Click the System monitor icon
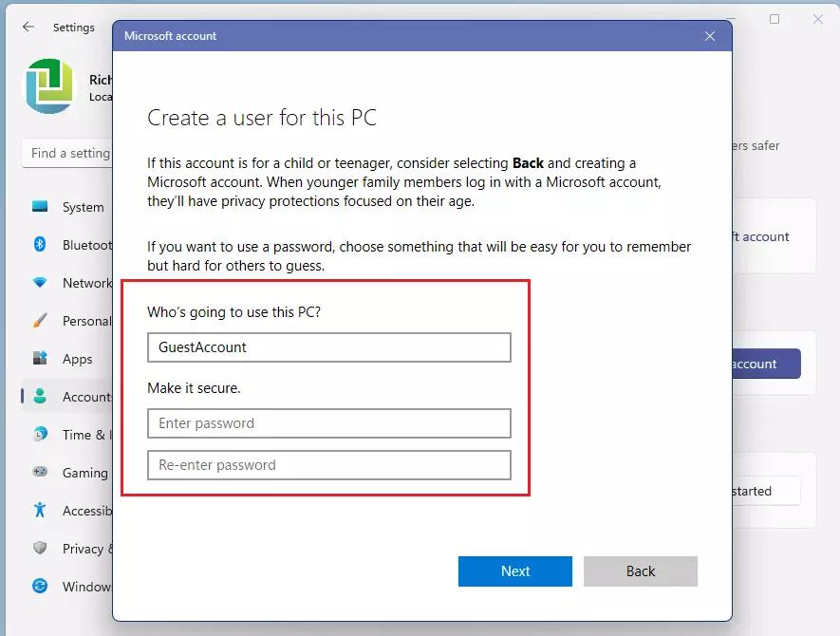This screenshot has width=840, height=636. 40,207
